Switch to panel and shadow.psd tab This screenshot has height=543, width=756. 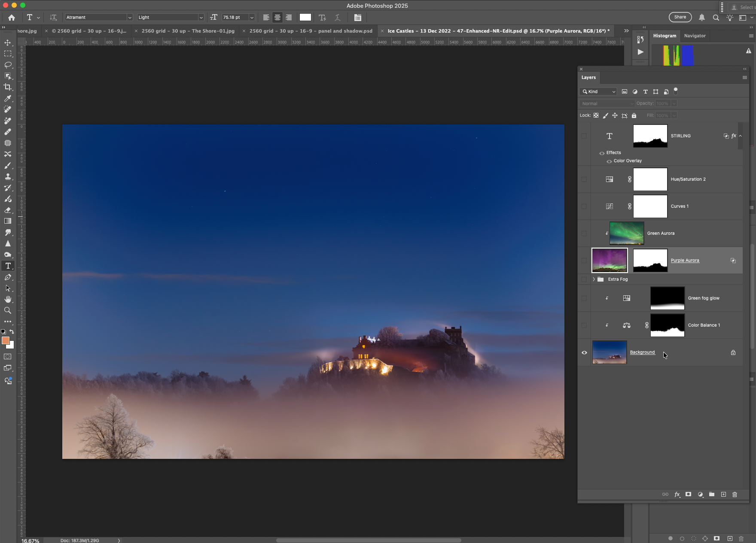click(311, 31)
